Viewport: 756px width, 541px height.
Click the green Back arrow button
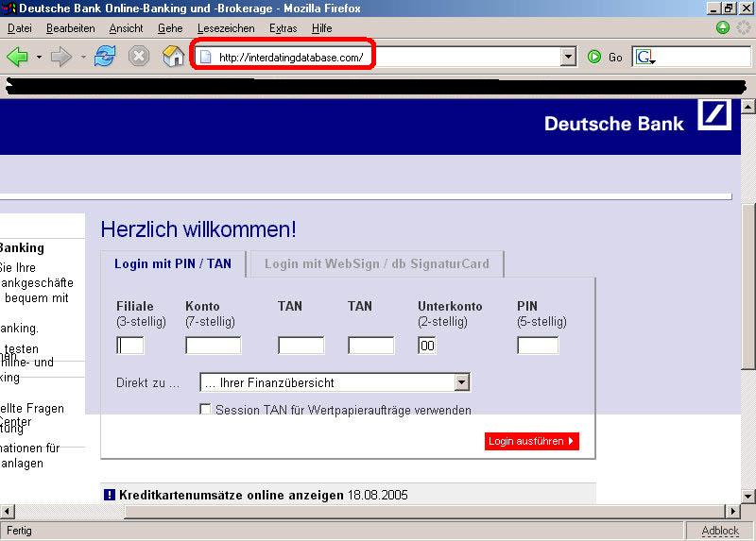(x=17, y=57)
